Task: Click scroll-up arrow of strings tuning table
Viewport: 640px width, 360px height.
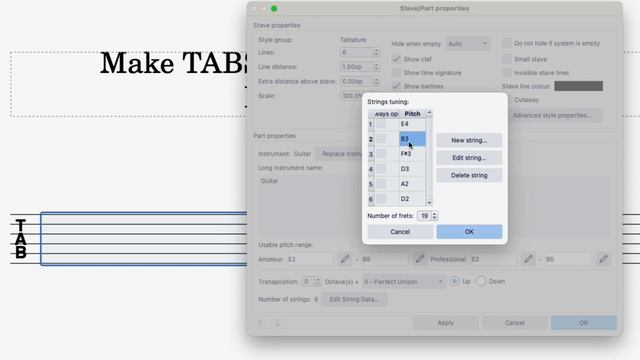Action: [x=429, y=112]
